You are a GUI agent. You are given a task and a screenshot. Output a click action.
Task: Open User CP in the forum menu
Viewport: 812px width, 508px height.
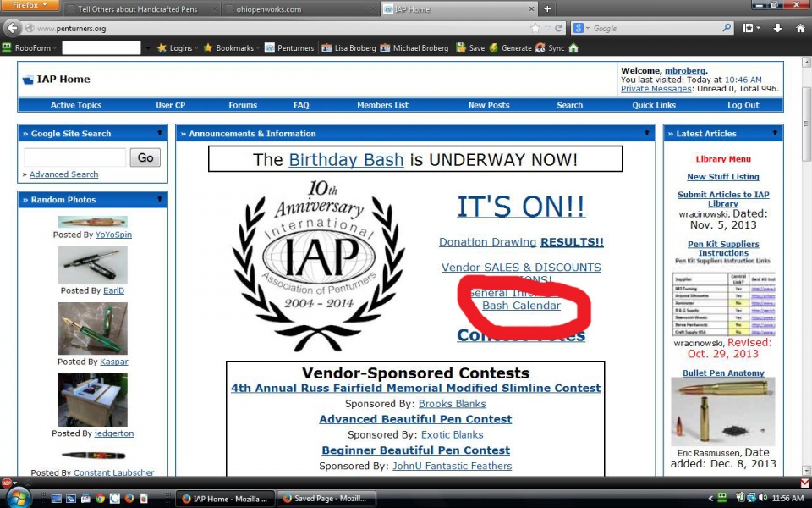click(x=170, y=105)
